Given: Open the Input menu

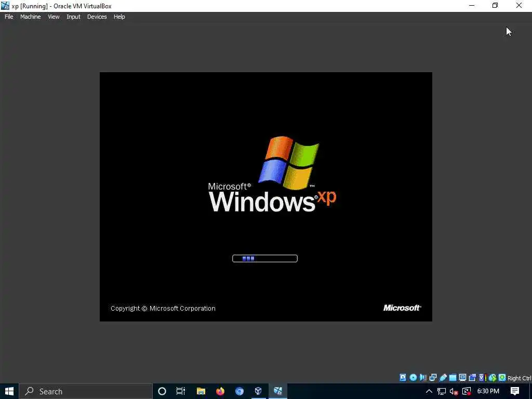Looking at the screenshot, I should pyautogui.click(x=73, y=17).
